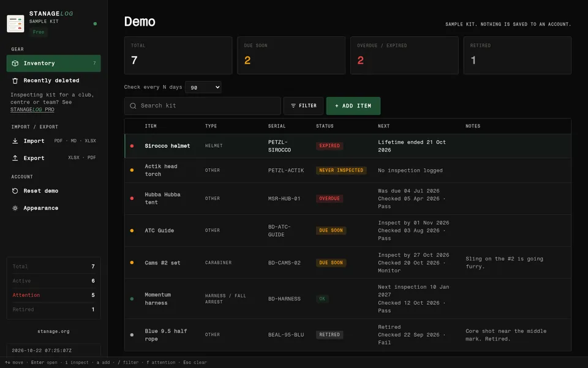Open the stanage.org link
The height and width of the screenshot is (368, 588).
click(54, 331)
